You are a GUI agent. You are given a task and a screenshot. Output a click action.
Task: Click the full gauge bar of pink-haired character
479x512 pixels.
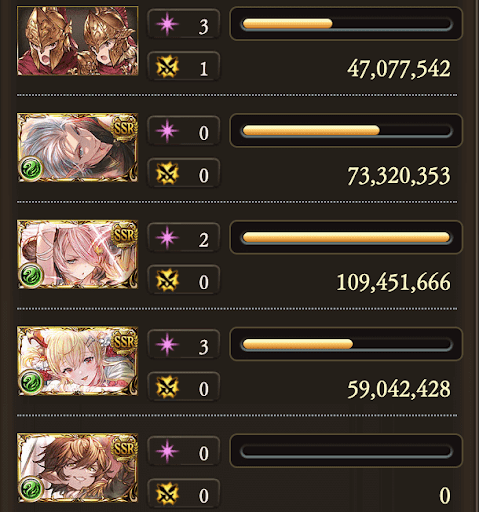[346, 237]
